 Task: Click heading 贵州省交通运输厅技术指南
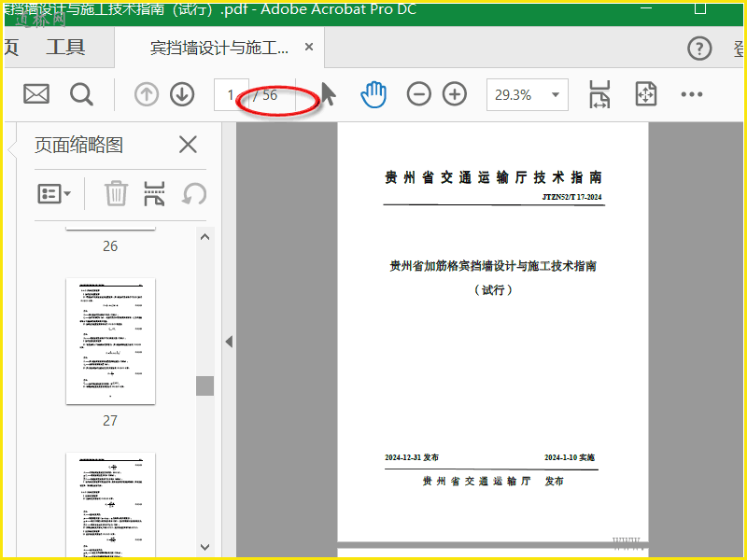[x=494, y=177]
